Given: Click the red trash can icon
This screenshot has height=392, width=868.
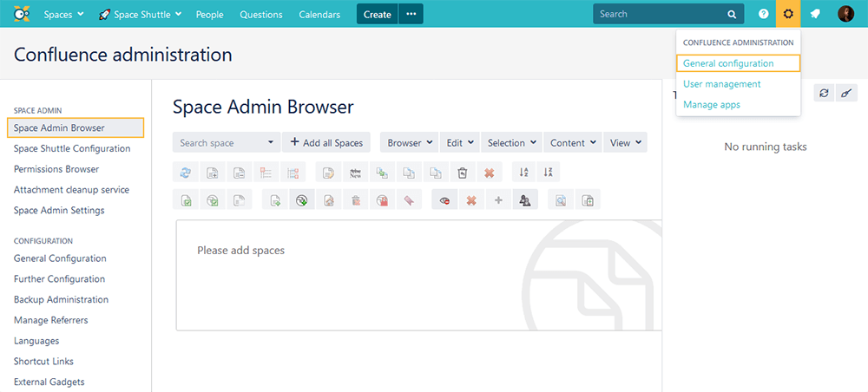Looking at the screenshot, I should coord(356,199).
